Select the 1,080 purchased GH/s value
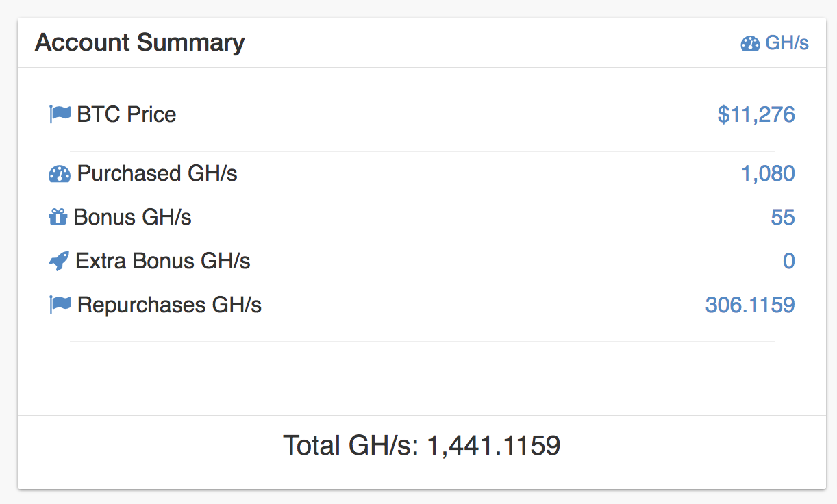Screen dimensions: 837x504 click(768, 174)
